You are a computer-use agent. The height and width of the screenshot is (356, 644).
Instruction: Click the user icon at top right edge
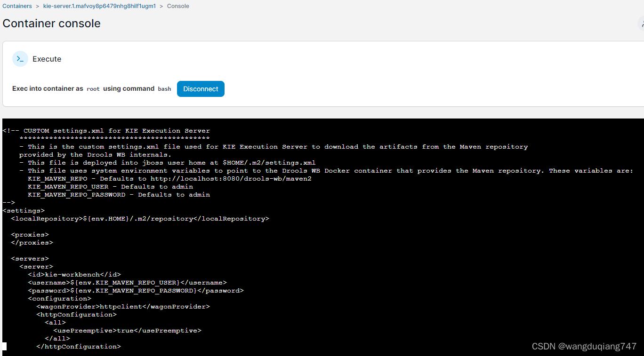tap(641, 24)
